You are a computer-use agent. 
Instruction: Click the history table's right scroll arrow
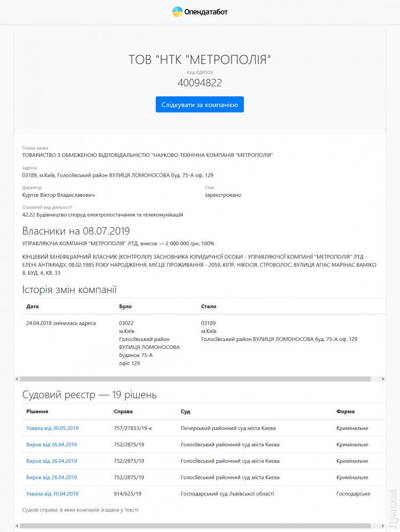pos(382,379)
